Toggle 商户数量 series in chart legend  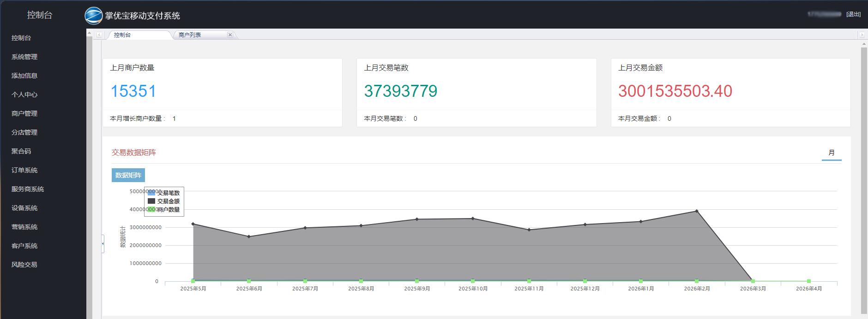(164, 209)
